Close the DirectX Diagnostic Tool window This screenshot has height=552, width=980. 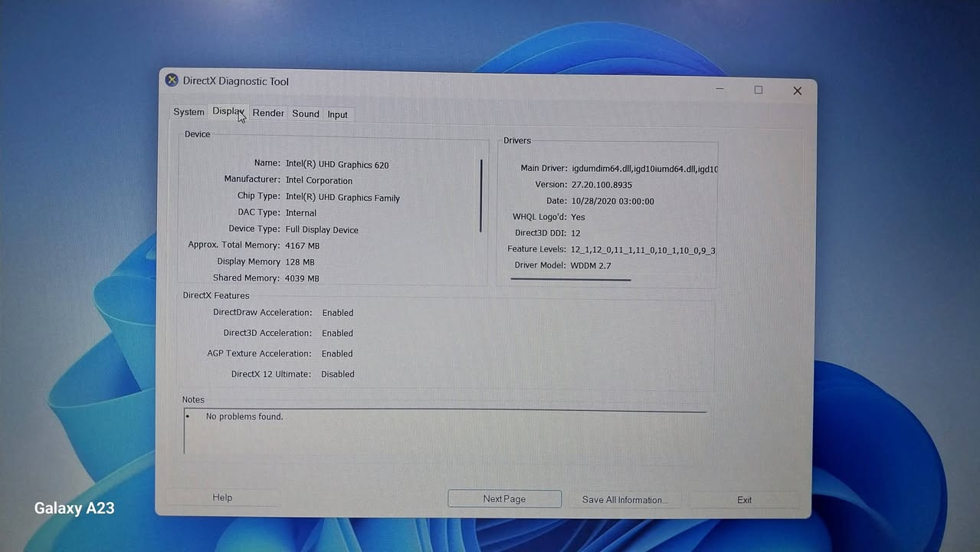797,90
